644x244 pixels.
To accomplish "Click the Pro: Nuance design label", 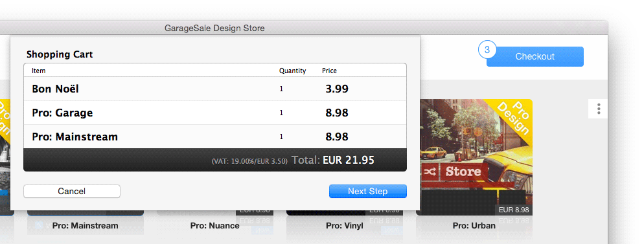I will coord(215,225).
